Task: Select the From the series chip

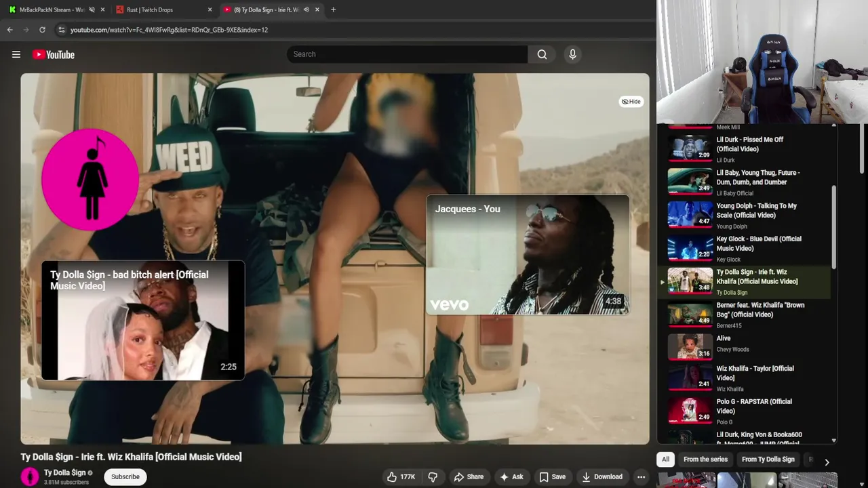Action: point(705,460)
